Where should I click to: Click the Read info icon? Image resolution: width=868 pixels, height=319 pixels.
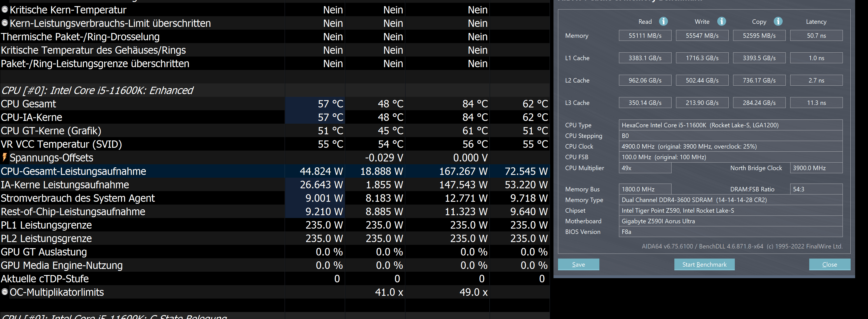click(x=663, y=22)
